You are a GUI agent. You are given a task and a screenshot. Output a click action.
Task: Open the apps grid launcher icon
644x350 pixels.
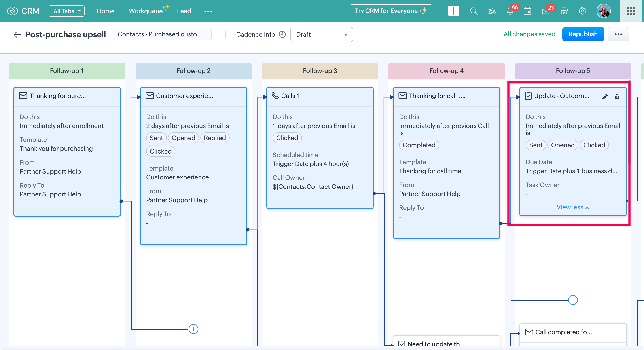click(631, 11)
